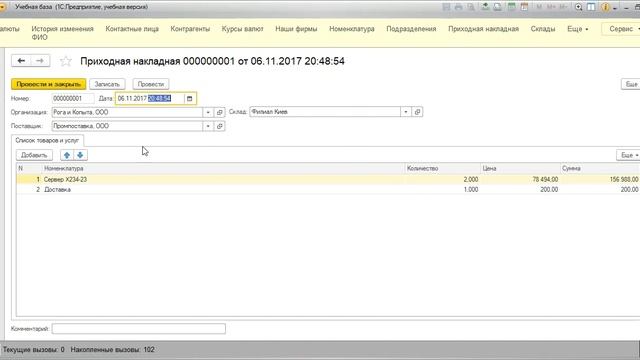The image size is (640, 360).
Task: Click into the Поставщик field
Action: click(x=127, y=126)
